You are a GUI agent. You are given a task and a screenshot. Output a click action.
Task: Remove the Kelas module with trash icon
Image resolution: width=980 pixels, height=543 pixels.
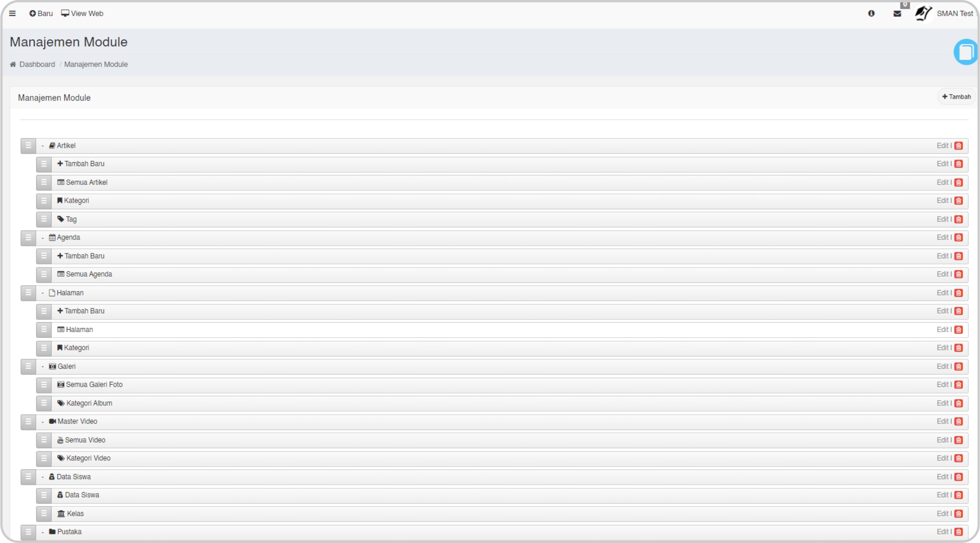tap(959, 514)
